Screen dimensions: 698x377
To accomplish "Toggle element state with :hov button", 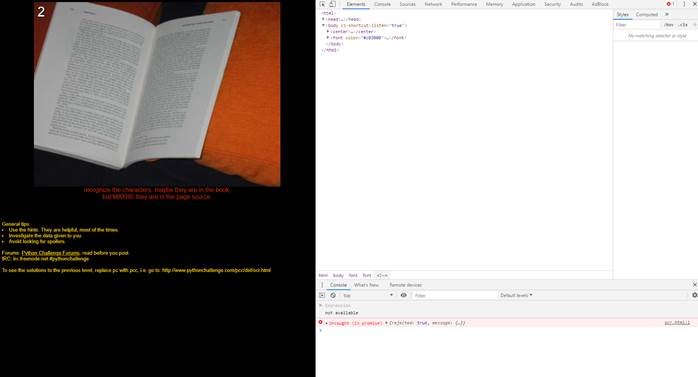I will (669, 25).
